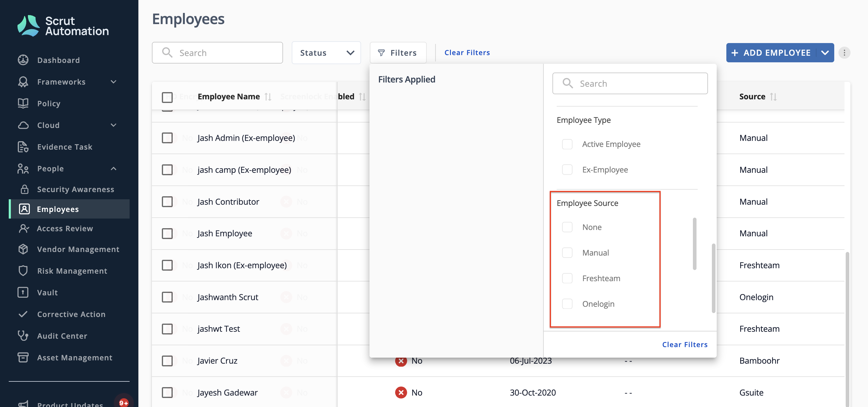Focus the employees Search field
This screenshot has width=868, height=407.
[x=217, y=53]
